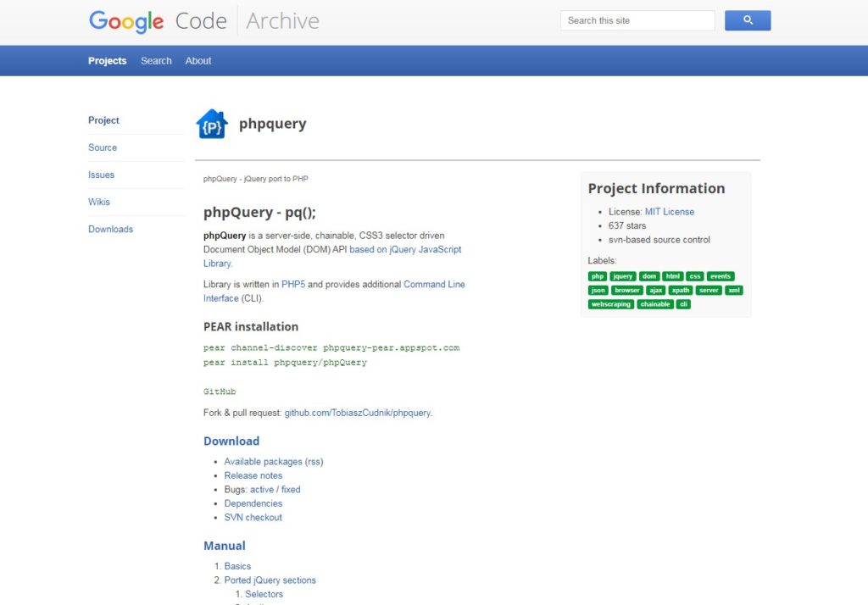Click the phpquery house logo icon
The image size is (868, 605).
[212, 125]
